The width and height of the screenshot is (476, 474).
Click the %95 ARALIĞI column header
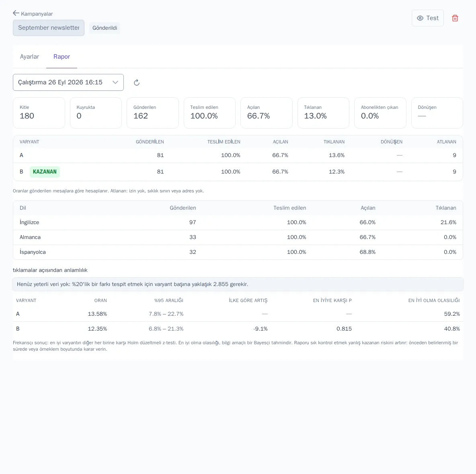point(169,300)
